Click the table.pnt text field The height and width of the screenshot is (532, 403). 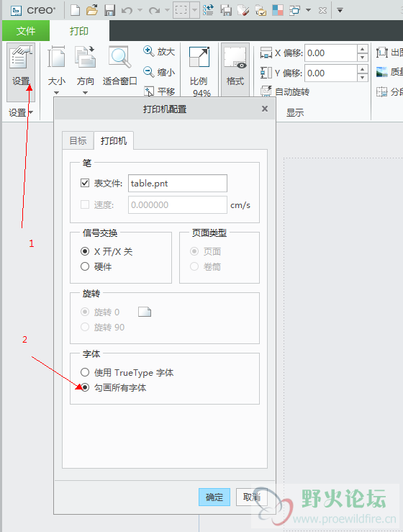(178, 184)
